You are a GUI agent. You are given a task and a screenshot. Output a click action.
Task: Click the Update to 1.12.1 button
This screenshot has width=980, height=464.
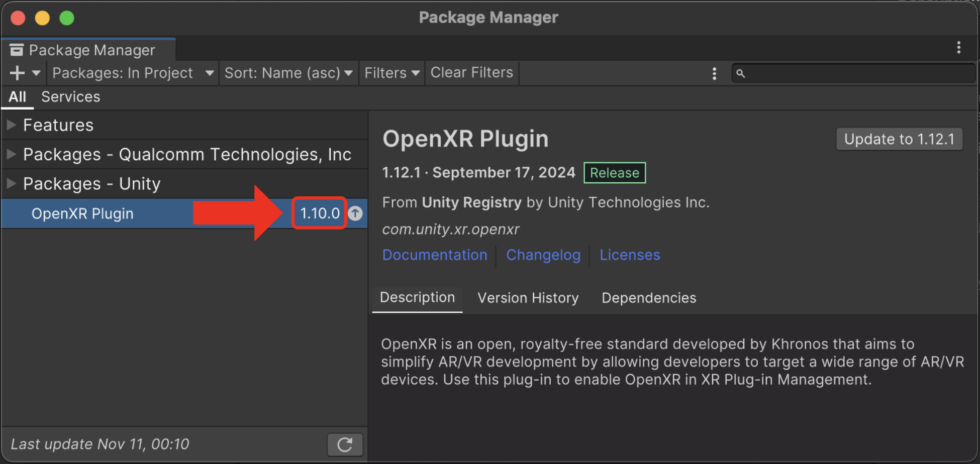900,139
